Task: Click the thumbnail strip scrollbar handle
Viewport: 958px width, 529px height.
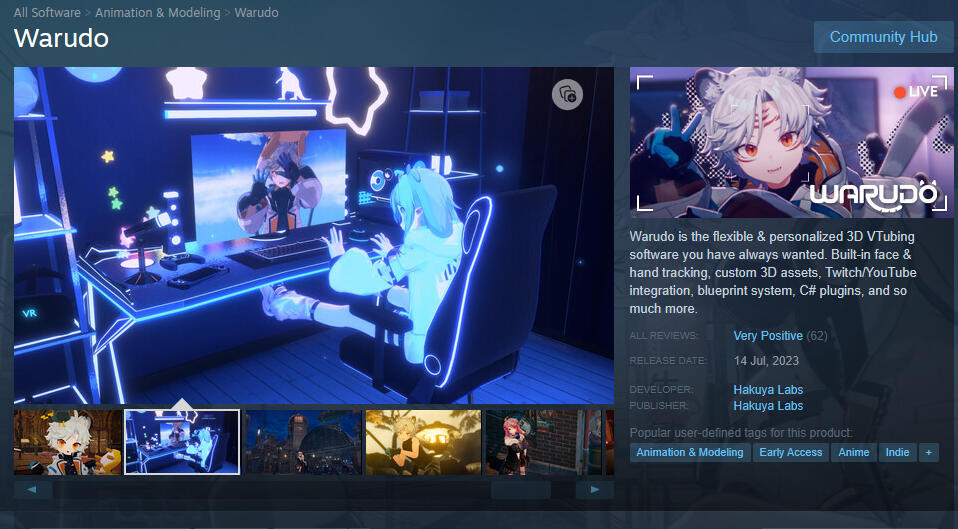Action: 520,490
